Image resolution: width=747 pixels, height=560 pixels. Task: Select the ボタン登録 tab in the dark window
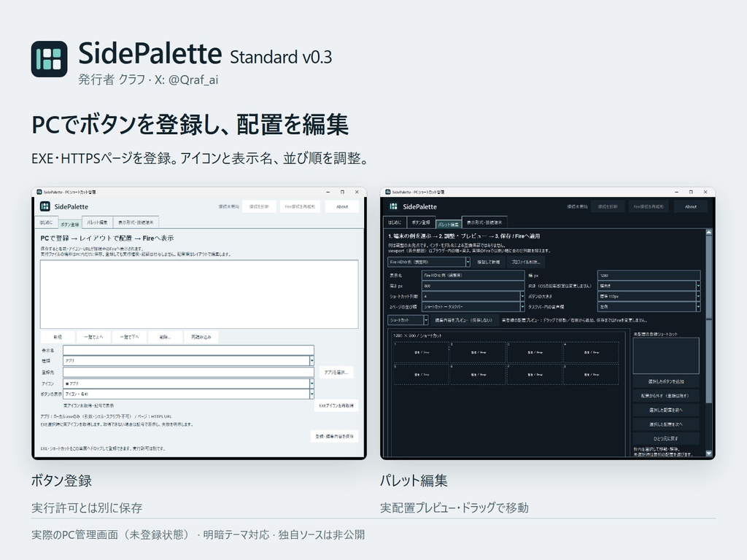[x=421, y=222]
